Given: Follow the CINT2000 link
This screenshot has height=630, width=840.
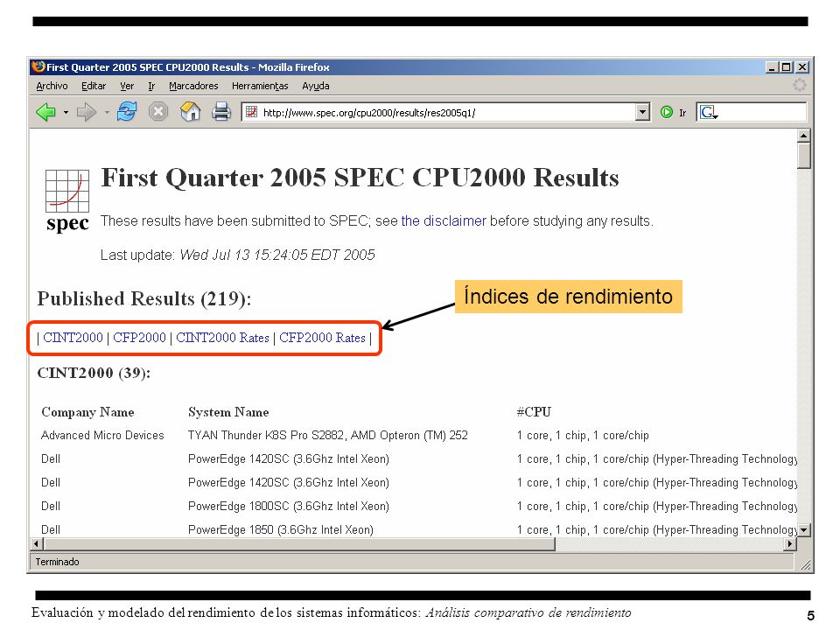Looking at the screenshot, I should tap(73, 338).
